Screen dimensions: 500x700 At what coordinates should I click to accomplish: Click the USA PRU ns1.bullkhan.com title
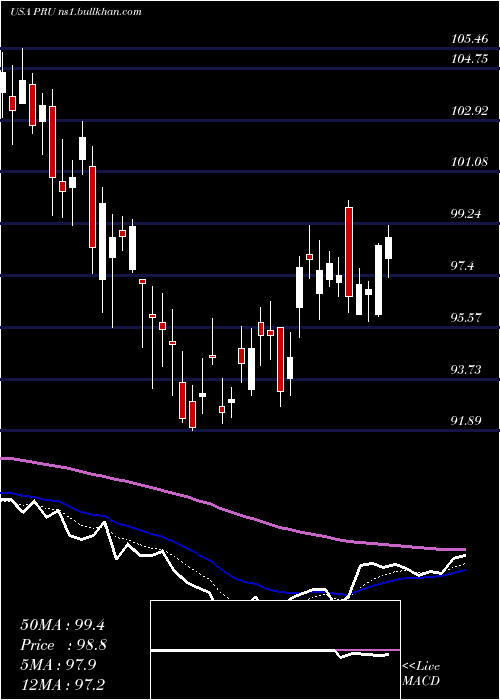tap(76, 11)
